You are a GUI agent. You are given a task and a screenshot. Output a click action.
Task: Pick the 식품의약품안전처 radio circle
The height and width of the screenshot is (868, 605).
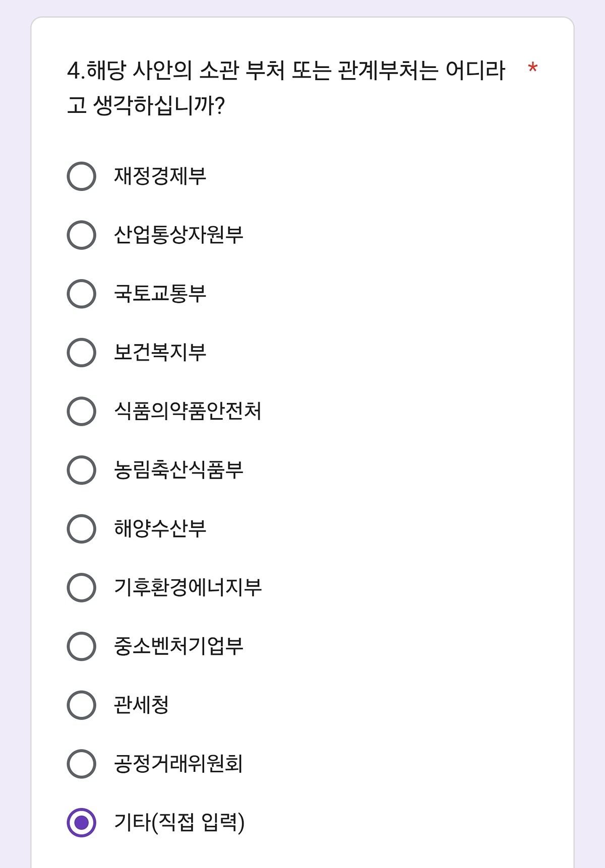coord(81,411)
